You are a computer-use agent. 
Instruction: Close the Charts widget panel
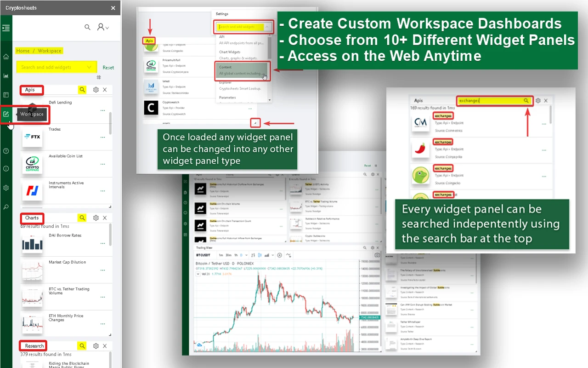pyautogui.click(x=105, y=218)
